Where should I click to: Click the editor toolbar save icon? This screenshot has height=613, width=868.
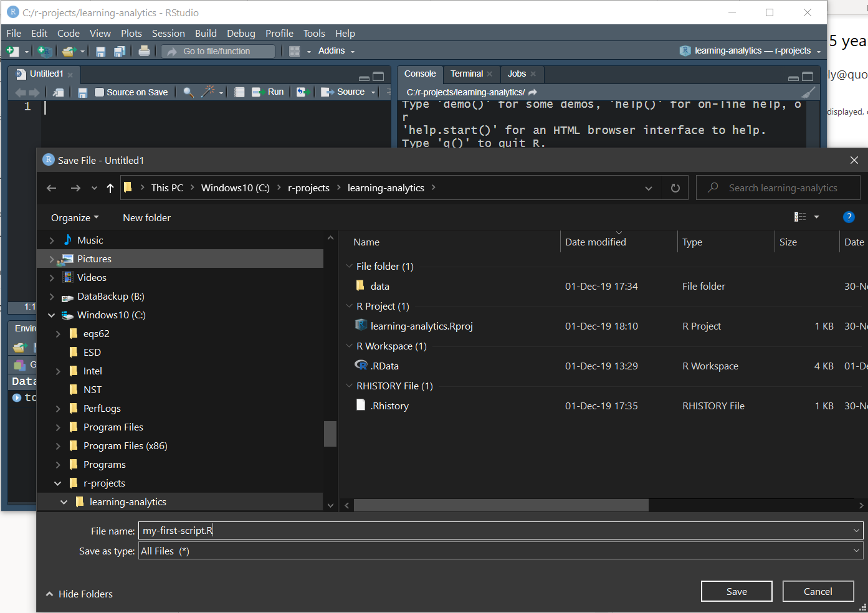82,92
